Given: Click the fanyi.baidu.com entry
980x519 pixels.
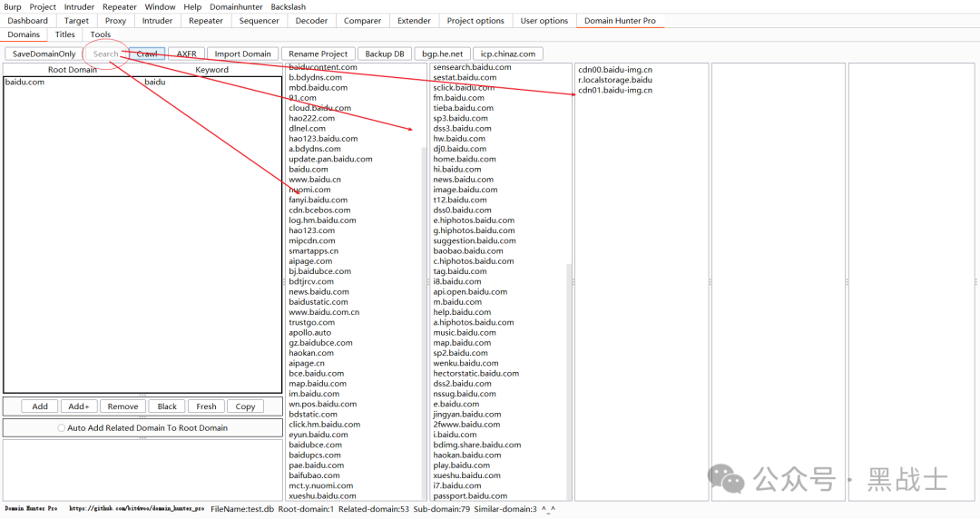Looking at the screenshot, I should pos(318,201).
